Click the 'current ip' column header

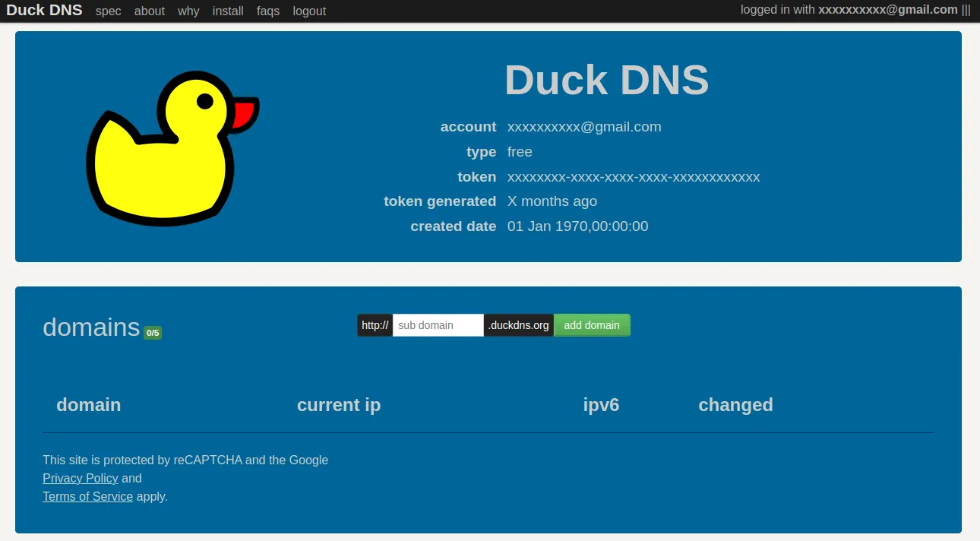pyautogui.click(x=339, y=405)
